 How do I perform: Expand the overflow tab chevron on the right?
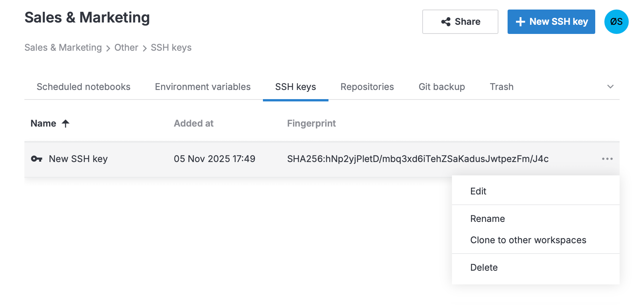pos(610,87)
